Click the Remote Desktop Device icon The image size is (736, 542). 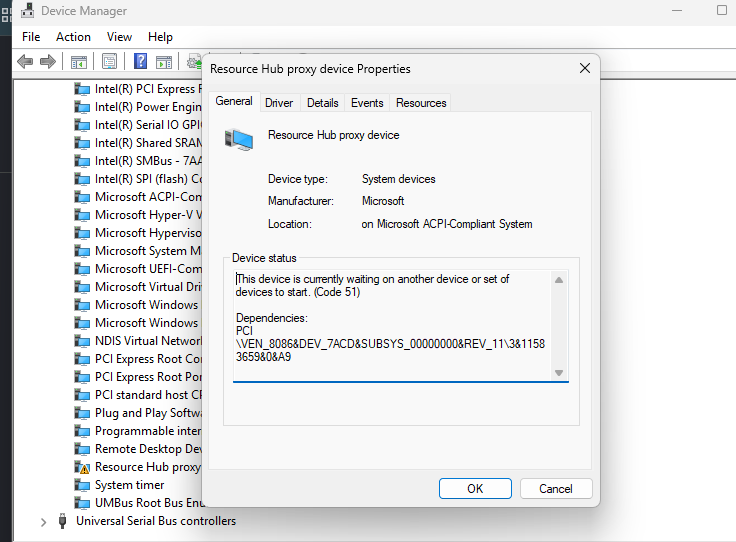click(82, 449)
